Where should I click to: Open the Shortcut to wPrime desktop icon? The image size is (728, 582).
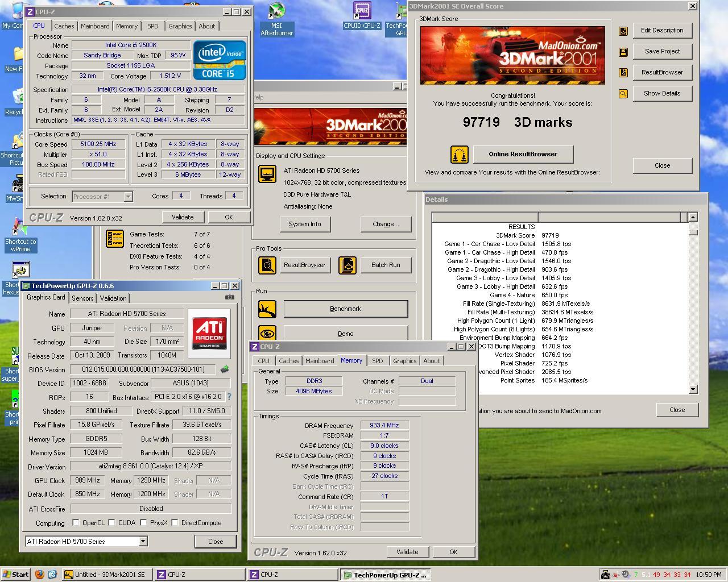coord(20,236)
